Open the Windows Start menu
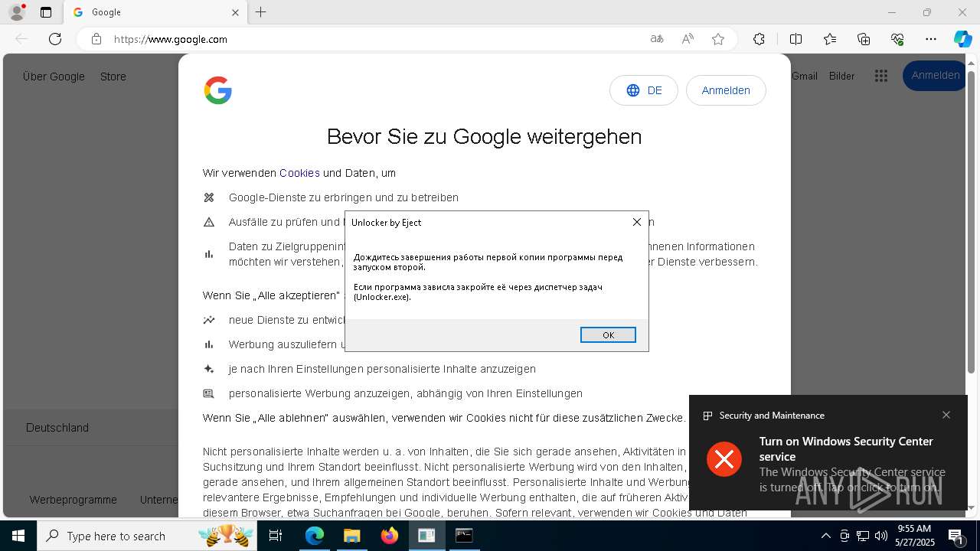This screenshot has width=980, height=551. point(18,536)
